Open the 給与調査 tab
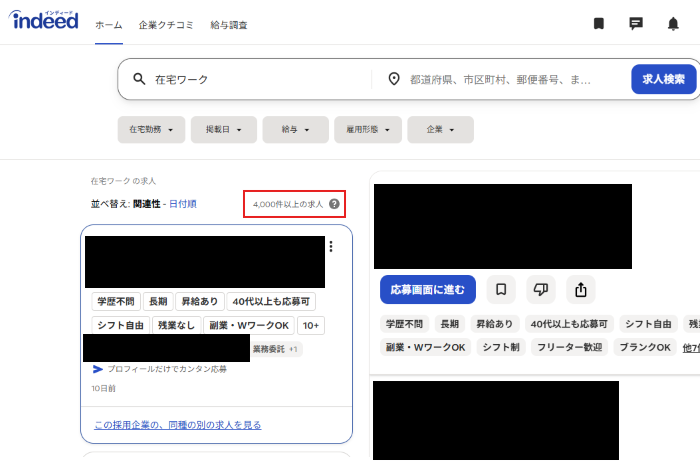This screenshot has width=700, height=461. tap(229, 24)
